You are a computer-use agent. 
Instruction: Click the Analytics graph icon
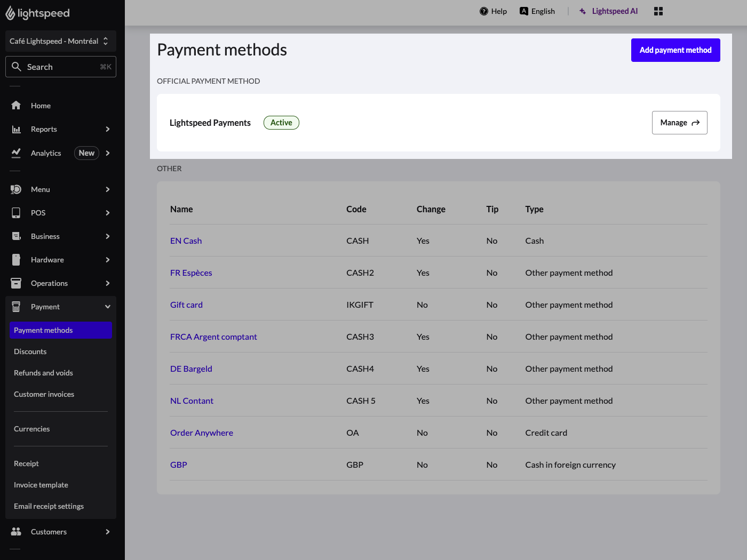[16, 153]
